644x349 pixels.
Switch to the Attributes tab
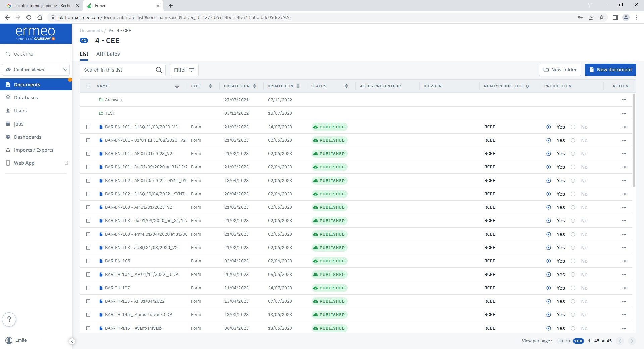coord(108,54)
